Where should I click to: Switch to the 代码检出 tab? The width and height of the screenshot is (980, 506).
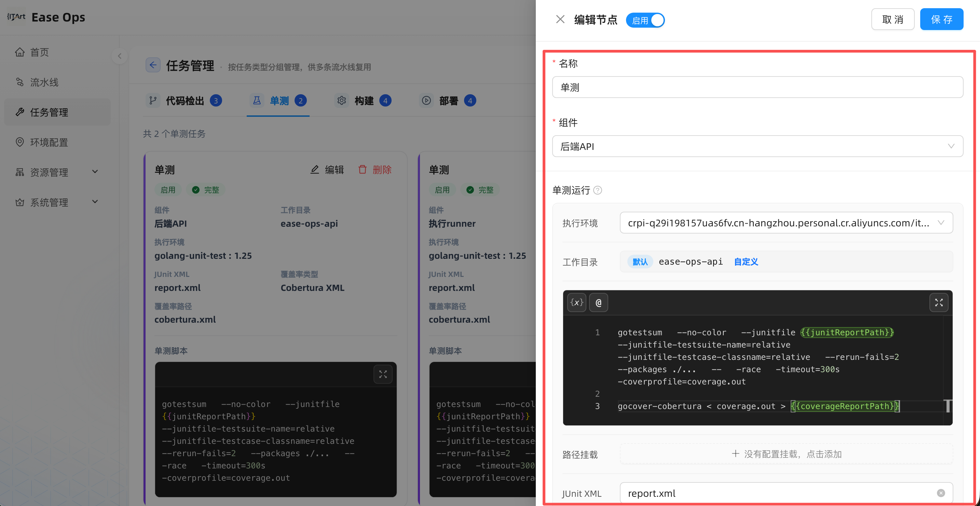(x=184, y=101)
